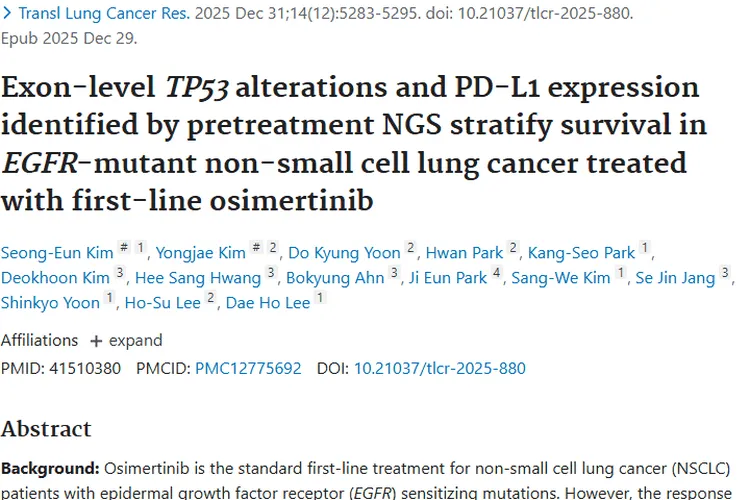
Task: Select author Kang-Seo Park
Action: (581, 252)
